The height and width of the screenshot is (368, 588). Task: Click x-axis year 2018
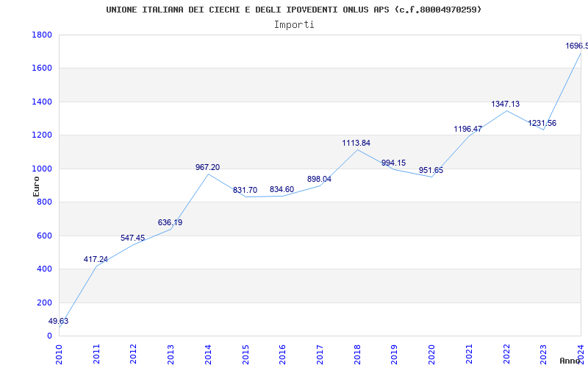tap(357, 354)
